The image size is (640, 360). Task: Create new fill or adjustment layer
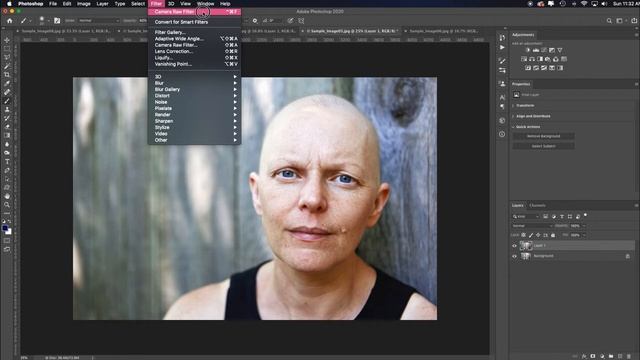click(x=602, y=356)
